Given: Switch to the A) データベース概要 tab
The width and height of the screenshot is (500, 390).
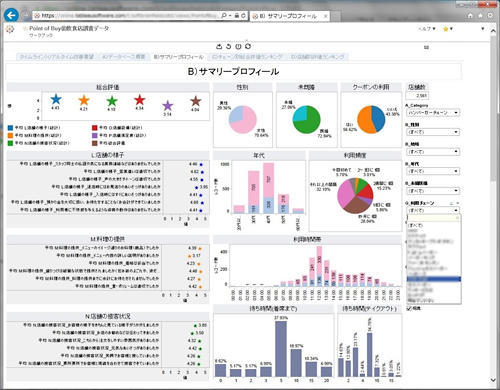Looking at the screenshot, I should (x=123, y=57).
